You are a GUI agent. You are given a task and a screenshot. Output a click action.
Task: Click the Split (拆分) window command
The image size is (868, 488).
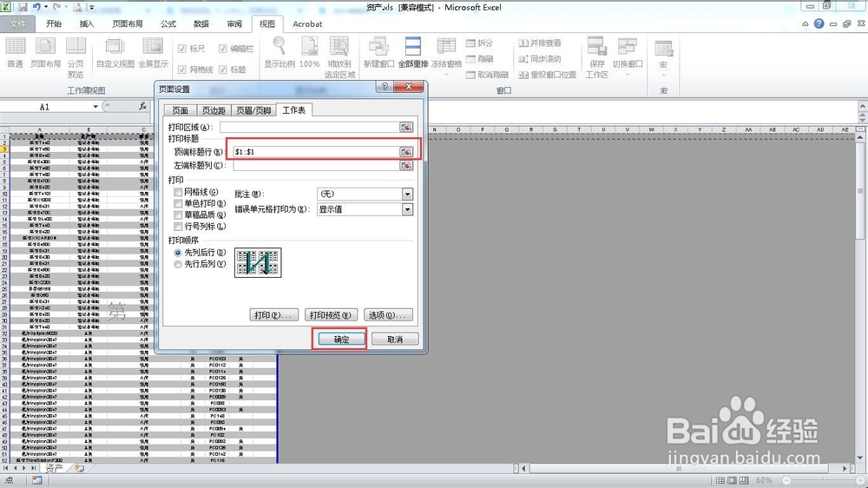coord(479,43)
